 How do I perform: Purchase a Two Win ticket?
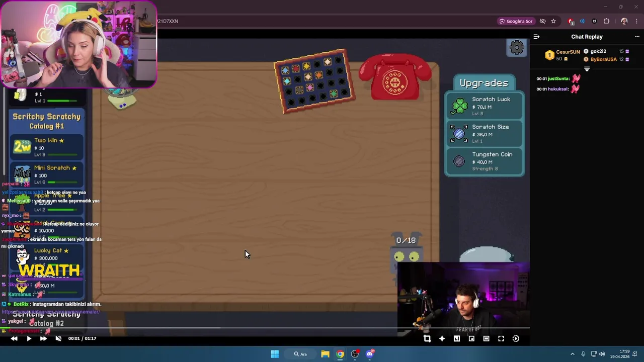point(46,147)
